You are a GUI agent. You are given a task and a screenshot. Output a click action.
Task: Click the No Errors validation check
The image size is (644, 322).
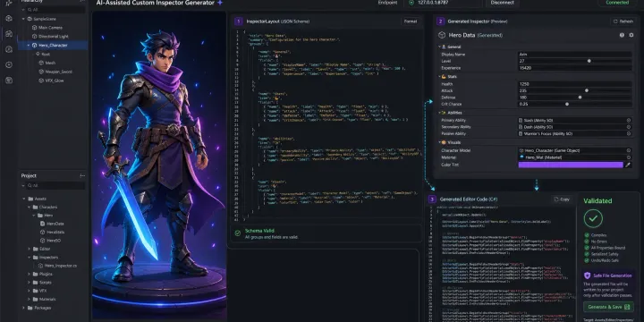(586, 241)
